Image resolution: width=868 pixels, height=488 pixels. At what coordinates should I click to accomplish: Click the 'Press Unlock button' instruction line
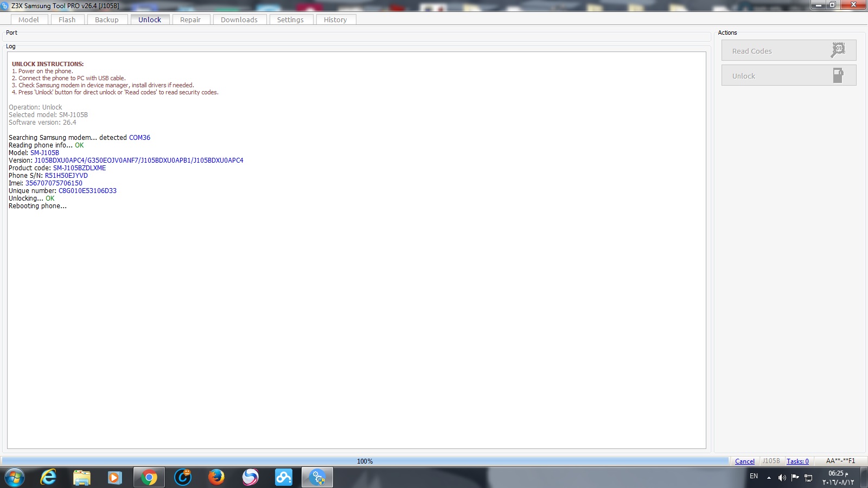[x=115, y=92]
